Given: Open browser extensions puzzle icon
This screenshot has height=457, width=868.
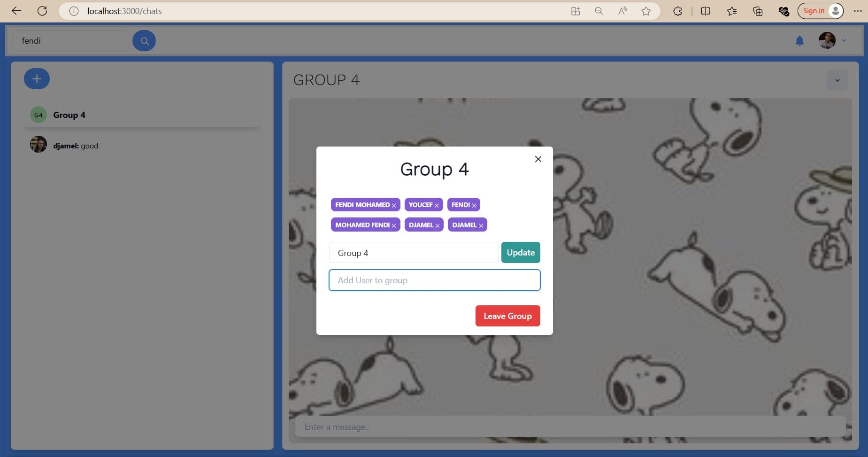Looking at the screenshot, I should [x=677, y=11].
